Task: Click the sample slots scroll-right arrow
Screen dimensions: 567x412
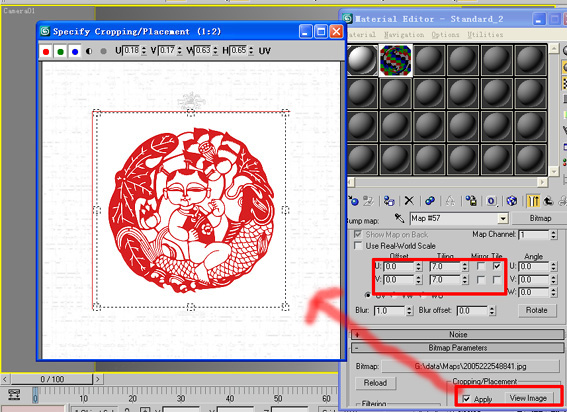Action: [x=542, y=182]
